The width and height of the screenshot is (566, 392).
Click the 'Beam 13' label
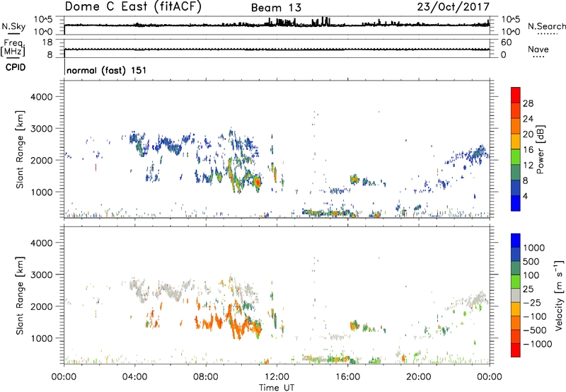[x=276, y=8]
